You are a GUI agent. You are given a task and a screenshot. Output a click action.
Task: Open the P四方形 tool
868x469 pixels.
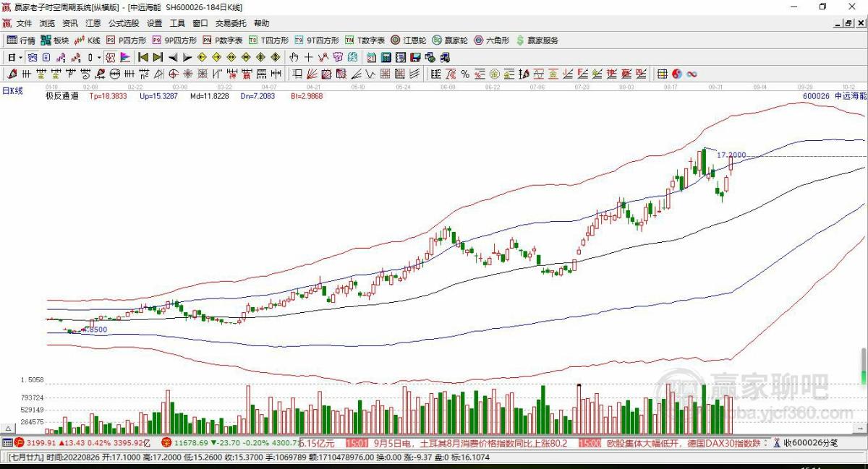click(x=127, y=40)
